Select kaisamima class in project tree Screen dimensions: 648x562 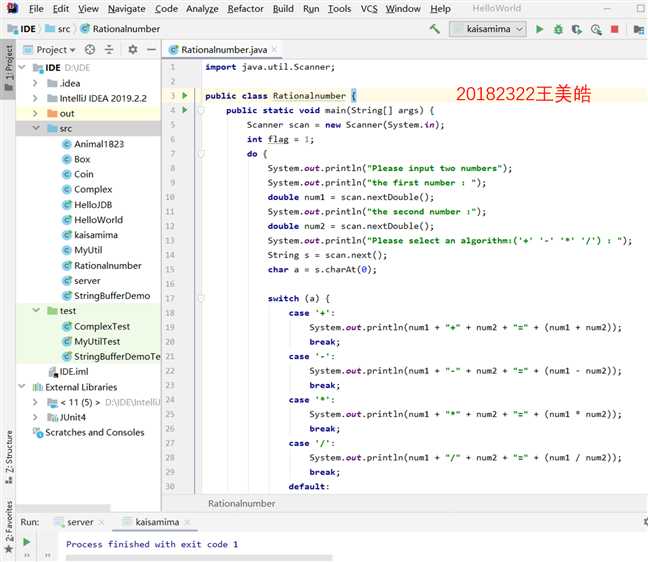(x=90, y=235)
